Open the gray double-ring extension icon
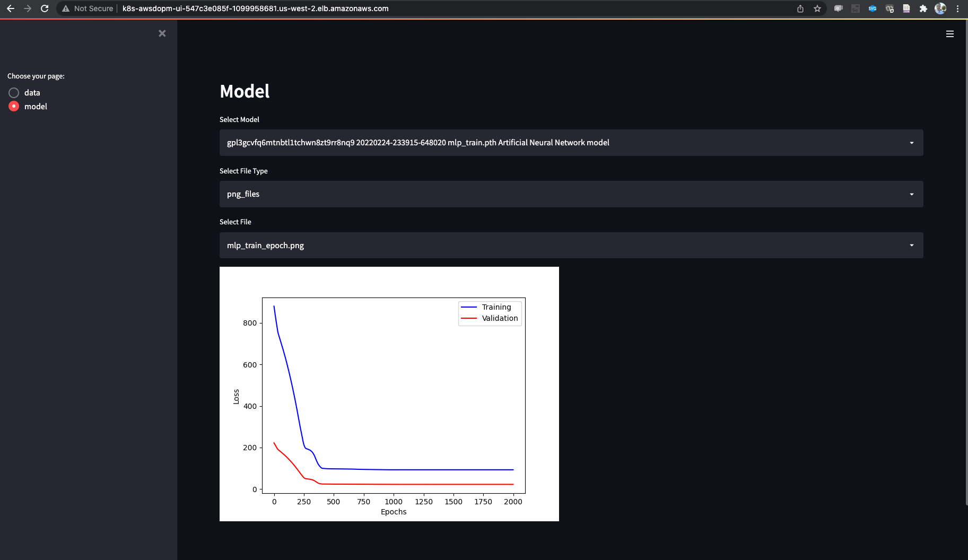This screenshot has width=968, height=560. [x=889, y=8]
